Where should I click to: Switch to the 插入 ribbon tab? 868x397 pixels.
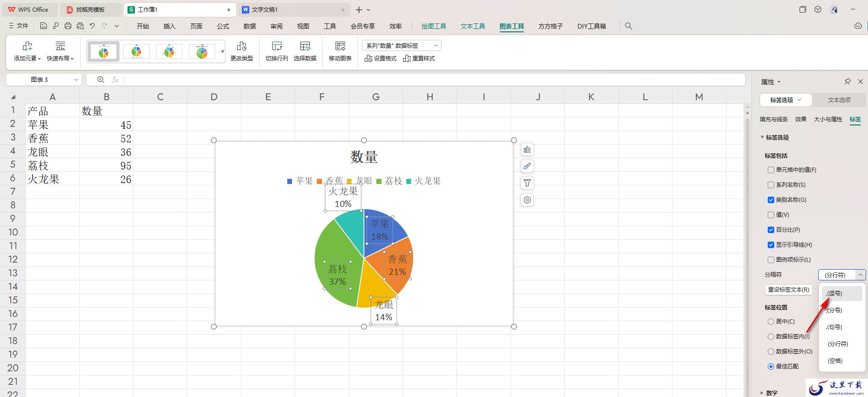click(169, 26)
